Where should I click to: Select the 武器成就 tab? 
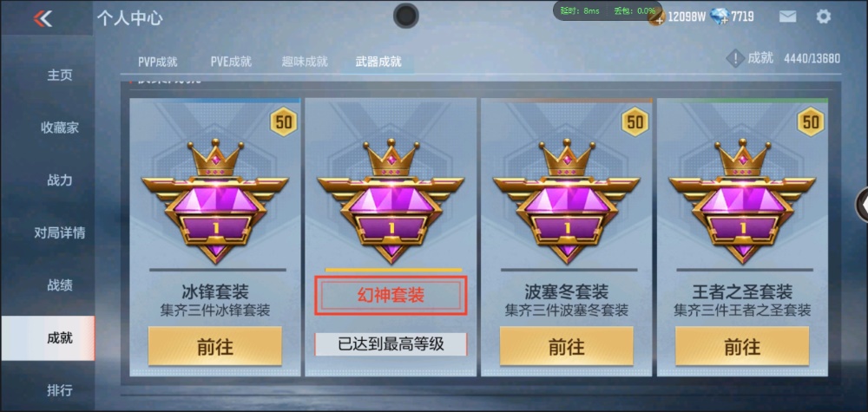pos(378,62)
